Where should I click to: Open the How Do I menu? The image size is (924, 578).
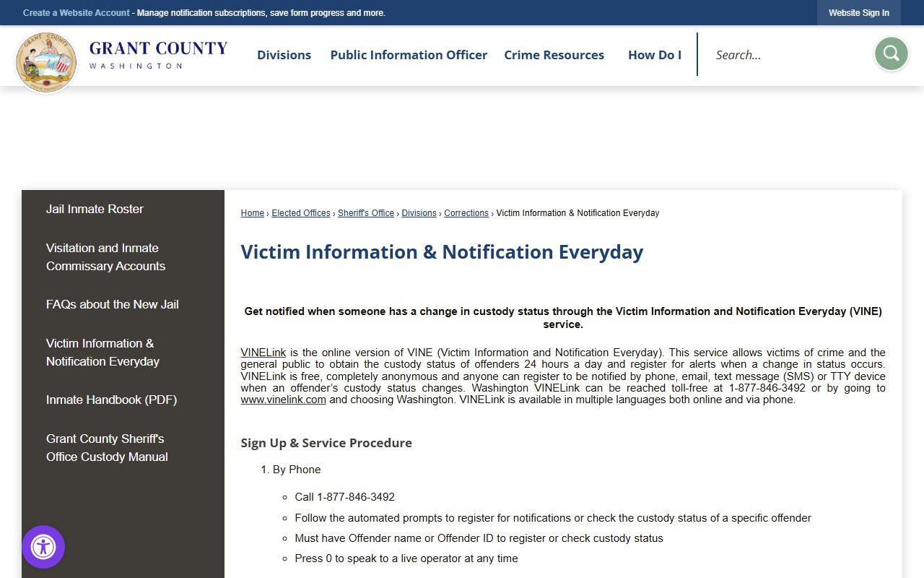pyautogui.click(x=655, y=55)
